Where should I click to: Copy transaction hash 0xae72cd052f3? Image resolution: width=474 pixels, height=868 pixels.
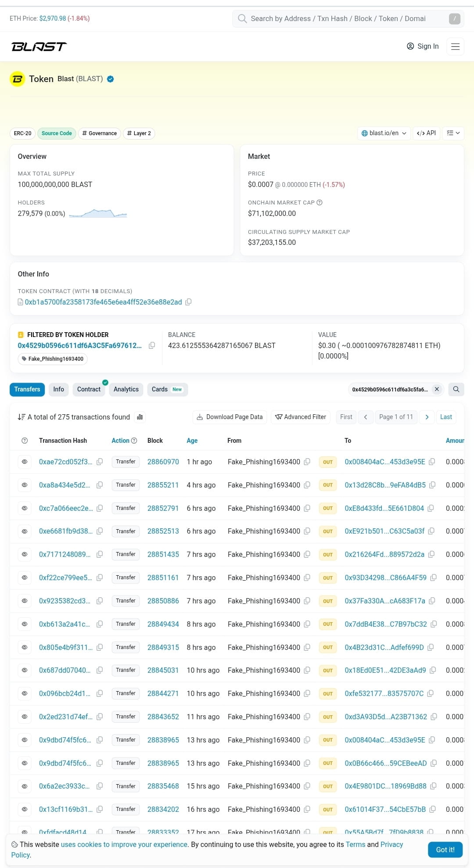click(x=100, y=462)
